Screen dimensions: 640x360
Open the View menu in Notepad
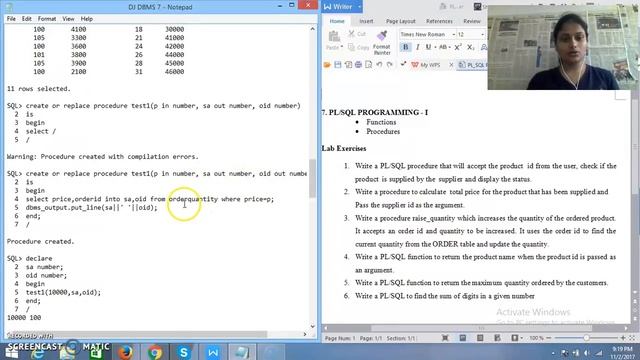[x=68, y=19]
